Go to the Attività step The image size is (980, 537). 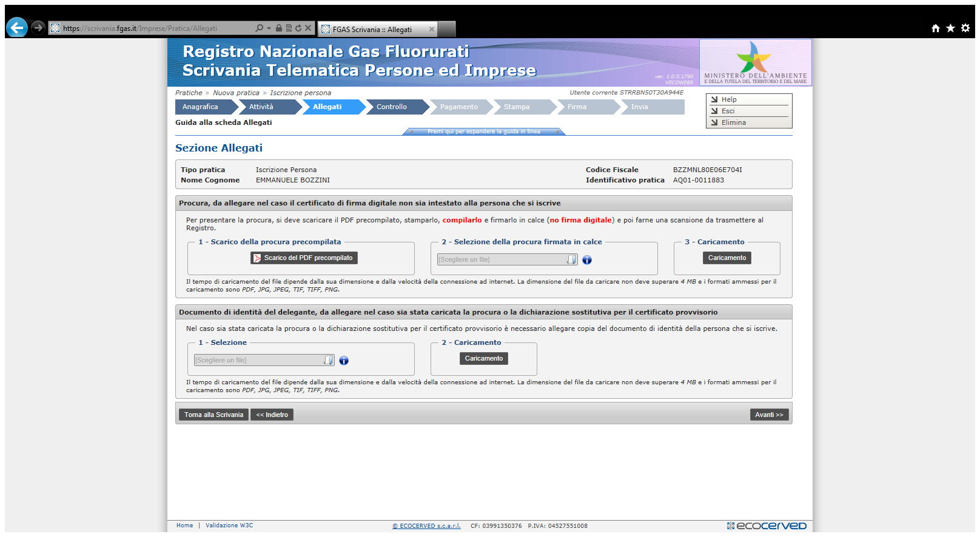click(270, 107)
